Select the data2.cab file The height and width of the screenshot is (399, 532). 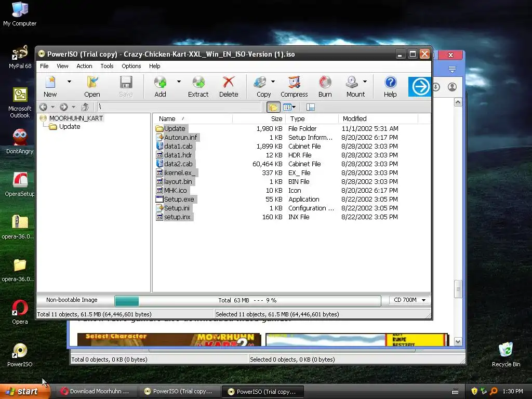tap(178, 164)
